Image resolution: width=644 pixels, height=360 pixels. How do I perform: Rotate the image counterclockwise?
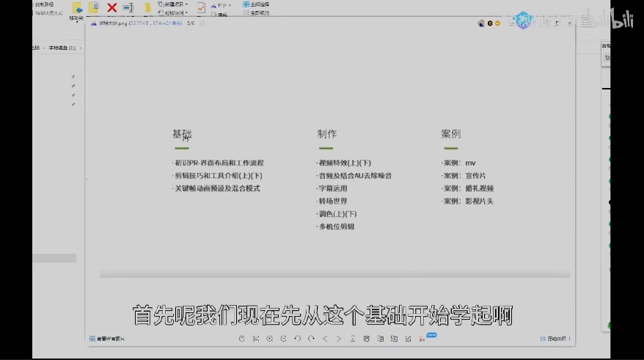[297, 339]
